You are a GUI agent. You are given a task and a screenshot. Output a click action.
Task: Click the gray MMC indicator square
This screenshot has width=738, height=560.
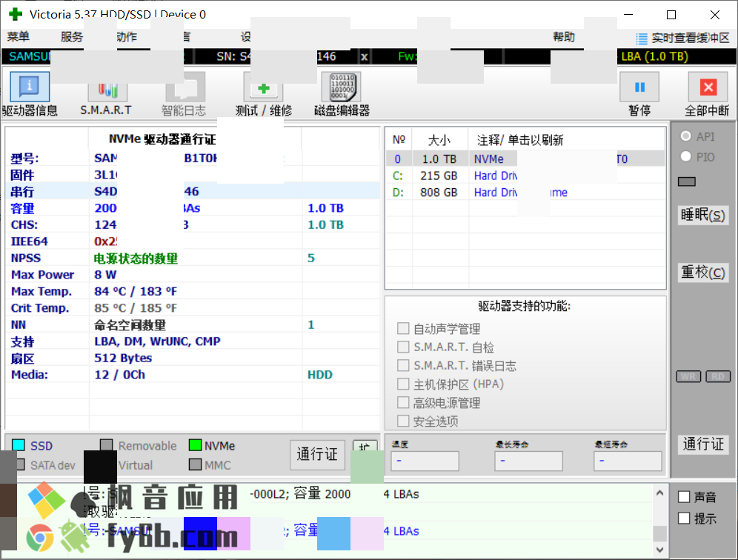[x=195, y=464]
